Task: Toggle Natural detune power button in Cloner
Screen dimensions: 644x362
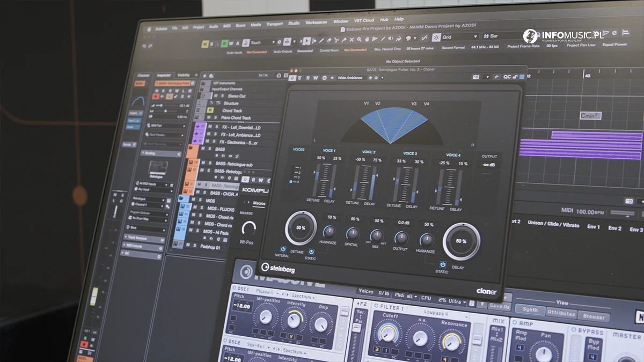Action: pos(283,249)
